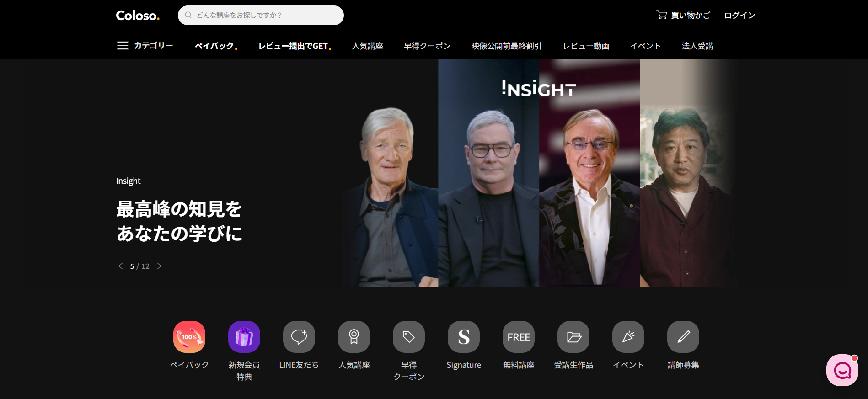Open the ペイバック 100% shortcut icon
Image resolution: width=868 pixels, height=399 pixels.
pyautogui.click(x=189, y=337)
